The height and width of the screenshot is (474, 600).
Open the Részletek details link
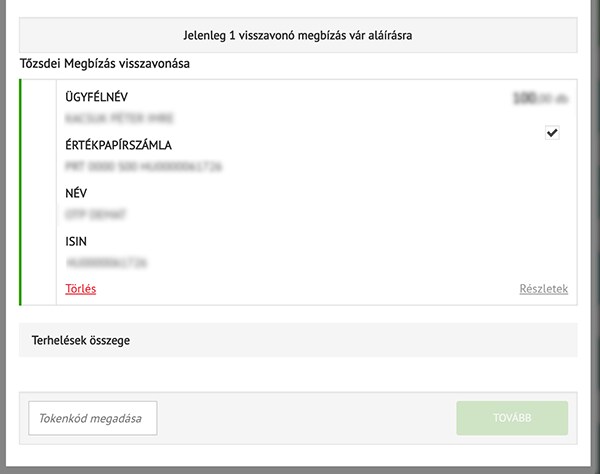(543, 289)
